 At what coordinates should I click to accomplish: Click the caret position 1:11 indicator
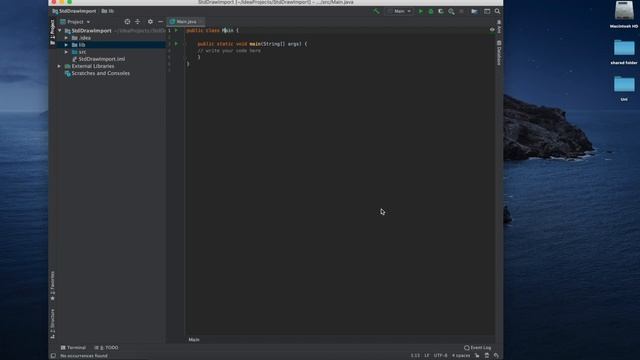(415, 356)
